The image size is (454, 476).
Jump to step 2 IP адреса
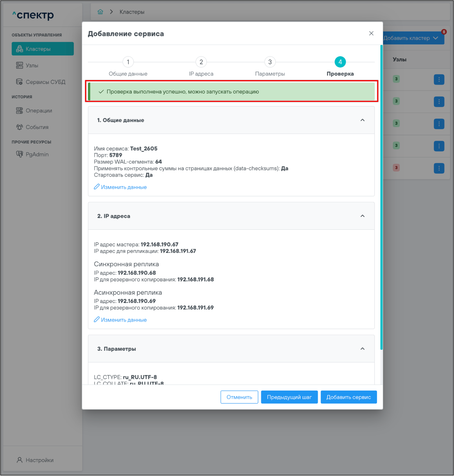tap(201, 62)
